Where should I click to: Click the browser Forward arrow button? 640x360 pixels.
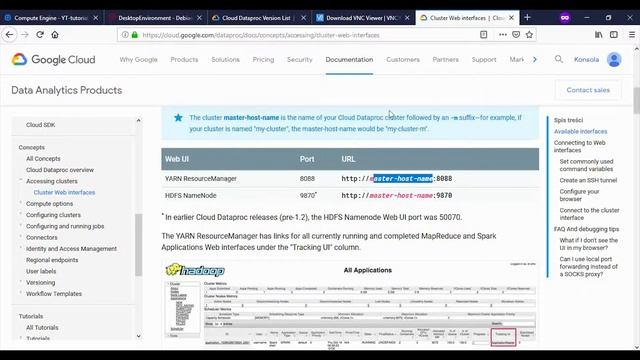click(x=24, y=35)
